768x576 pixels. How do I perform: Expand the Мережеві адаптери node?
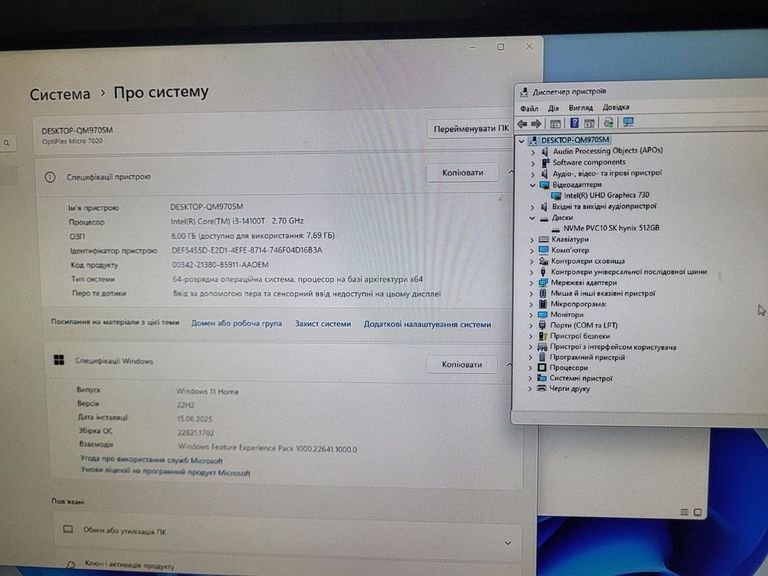531,283
